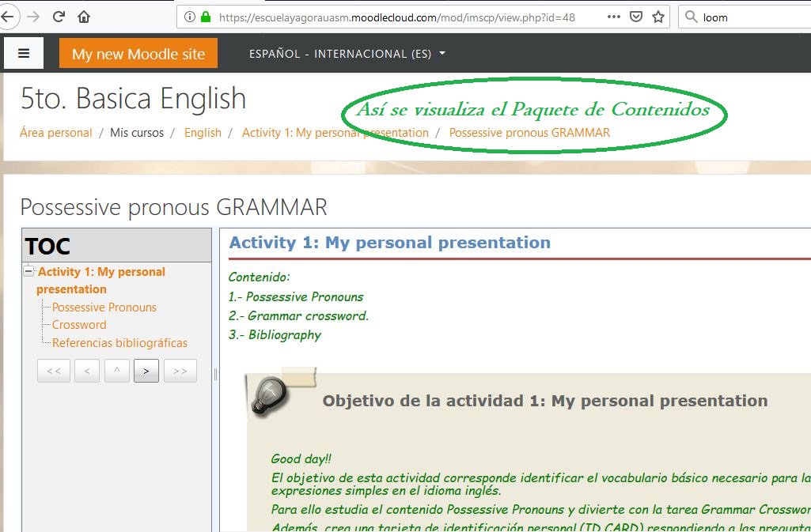View site information via the info icon

coord(190,17)
